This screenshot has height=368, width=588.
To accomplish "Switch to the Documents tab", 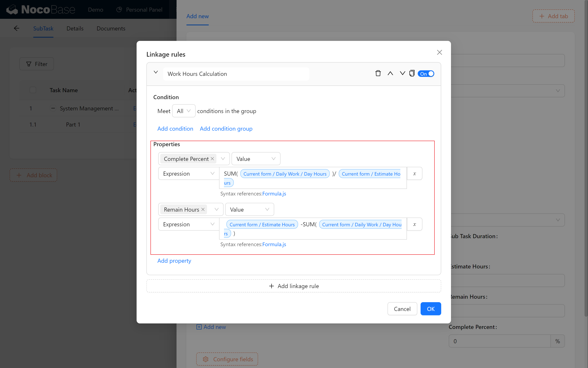I will pyautogui.click(x=111, y=28).
